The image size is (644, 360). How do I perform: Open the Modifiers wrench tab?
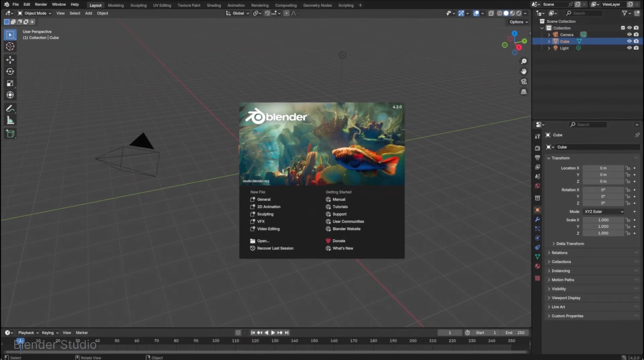537,219
